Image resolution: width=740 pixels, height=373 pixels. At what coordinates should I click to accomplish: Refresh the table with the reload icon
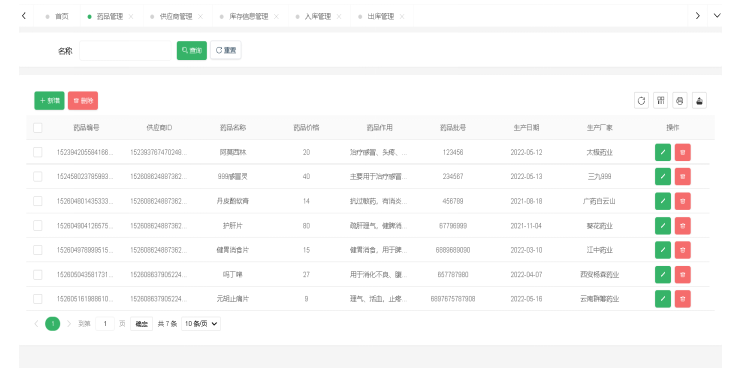coord(641,101)
